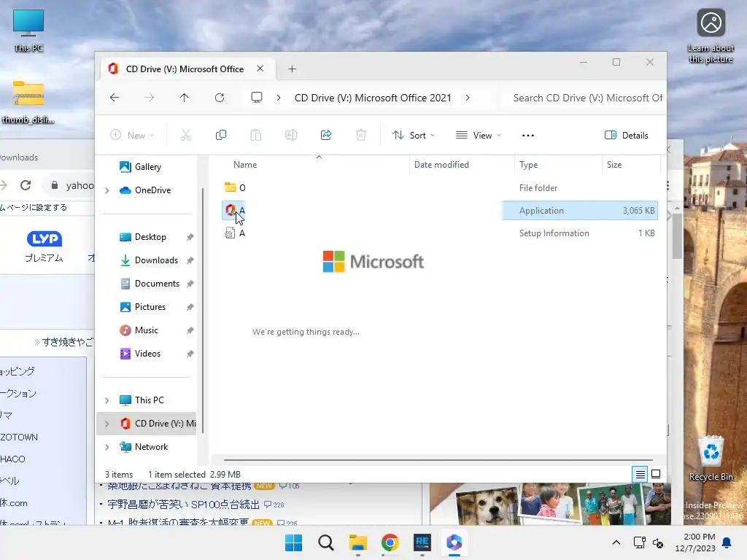Expand the Network tree node

(107, 447)
